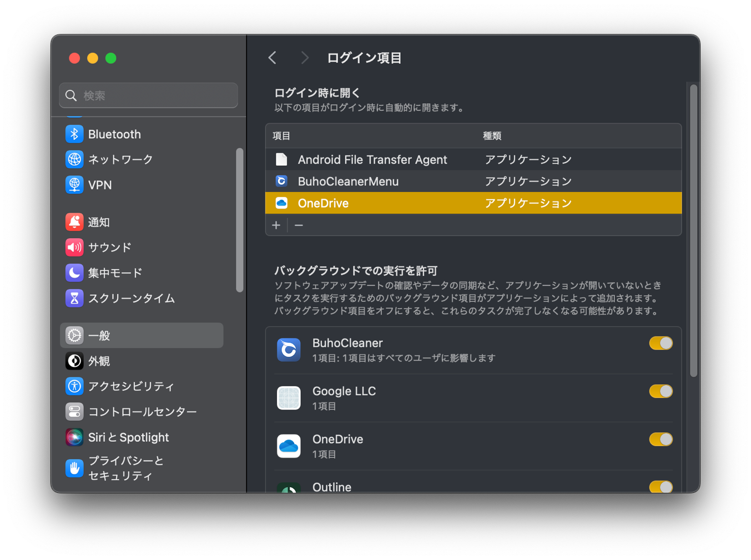Select スクリーンタイム label in sidebar
This screenshot has height=560, width=751.
point(132,298)
